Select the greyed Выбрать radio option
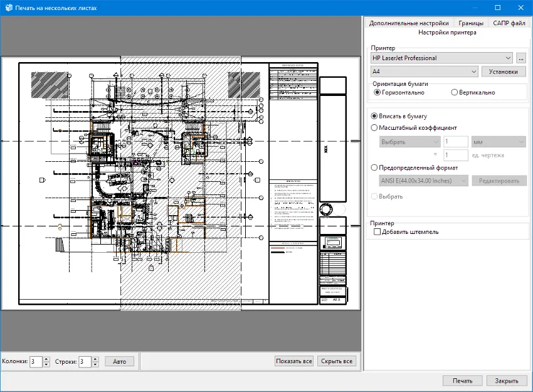 tap(387, 196)
